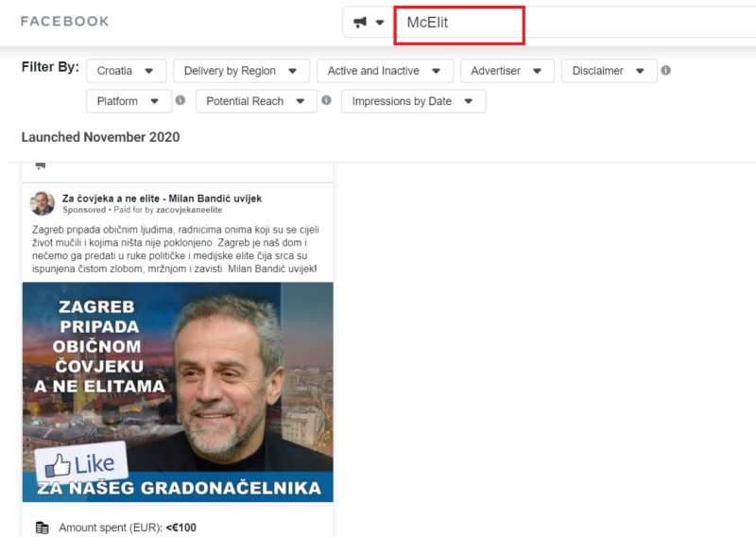Click the zacovjekaneelite paid-for-by link
The width and height of the screenshot is (756, 537).
click(x=189, y=210)
